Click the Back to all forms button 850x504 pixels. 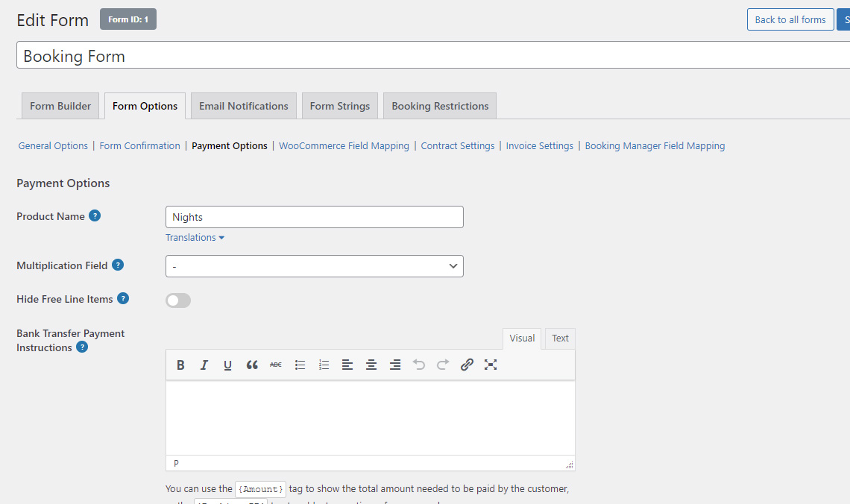click(x=790, y=19)
